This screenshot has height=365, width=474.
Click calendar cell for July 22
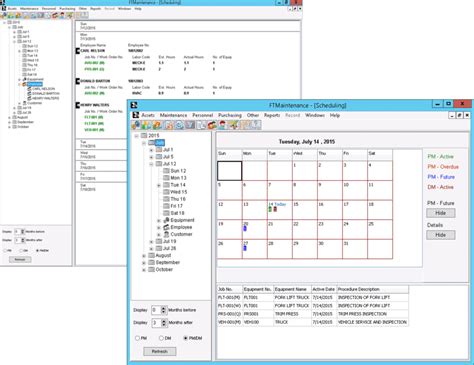[305, 229]
